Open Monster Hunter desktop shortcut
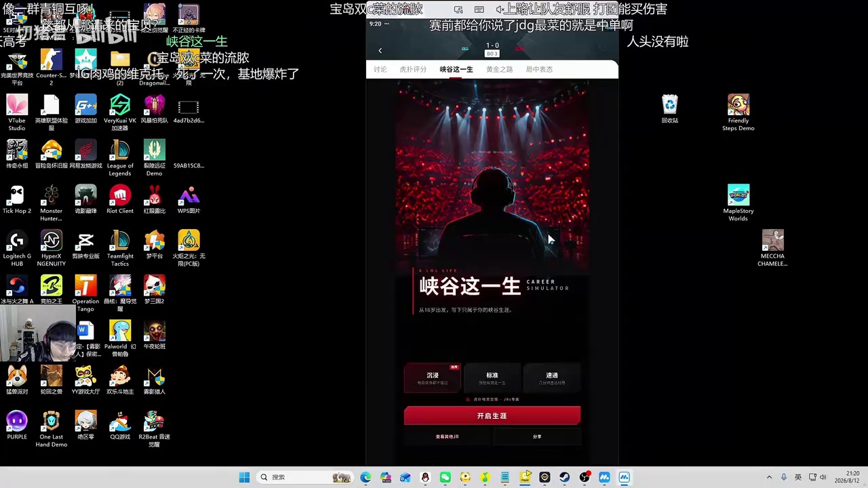Screen dimensions: 868x488 tap(51, 203)
